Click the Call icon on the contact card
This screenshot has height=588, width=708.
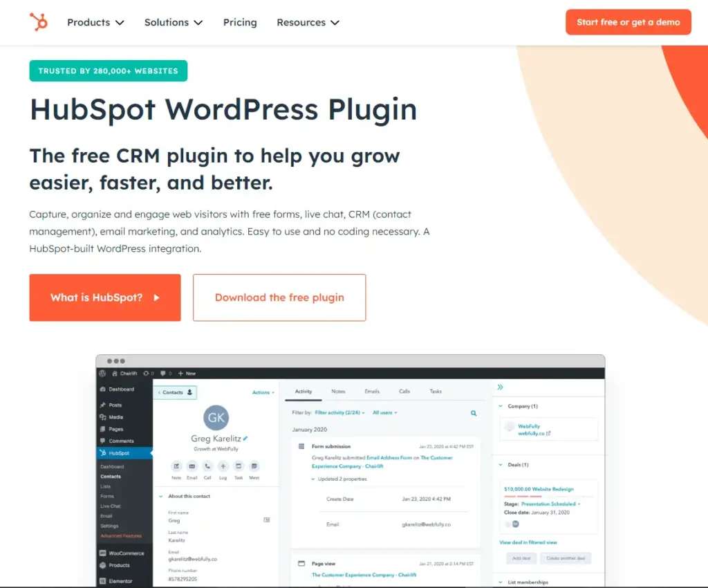(207, 466)
